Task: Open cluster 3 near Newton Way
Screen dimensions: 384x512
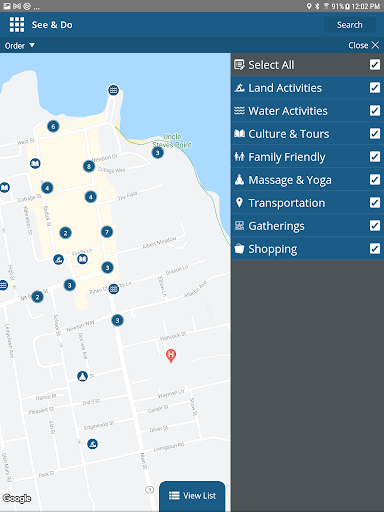Action: pos(117,320)
